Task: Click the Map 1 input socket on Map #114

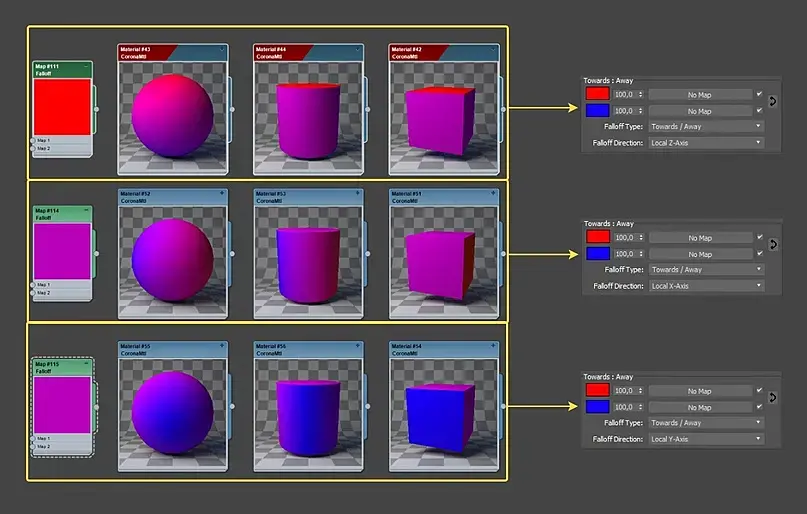Action: [33, 285]
